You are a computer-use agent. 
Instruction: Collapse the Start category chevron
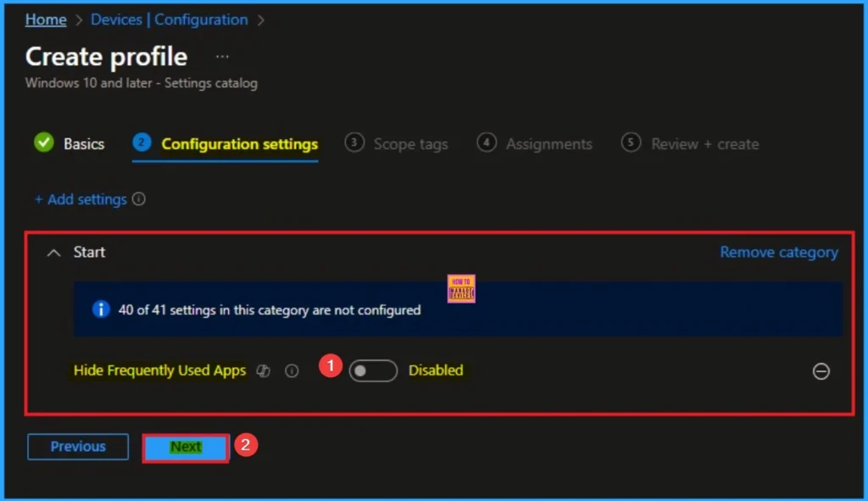[x=53, y=253]
